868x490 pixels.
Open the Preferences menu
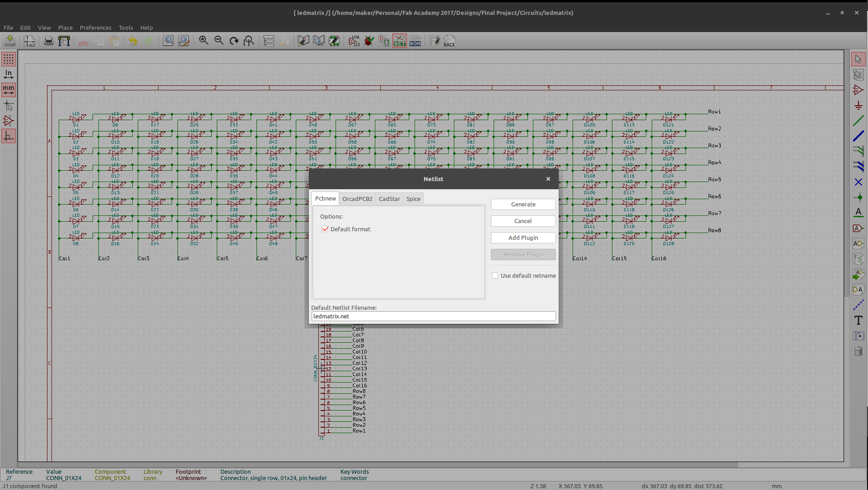pyautogui.click(x=95, y=28)
